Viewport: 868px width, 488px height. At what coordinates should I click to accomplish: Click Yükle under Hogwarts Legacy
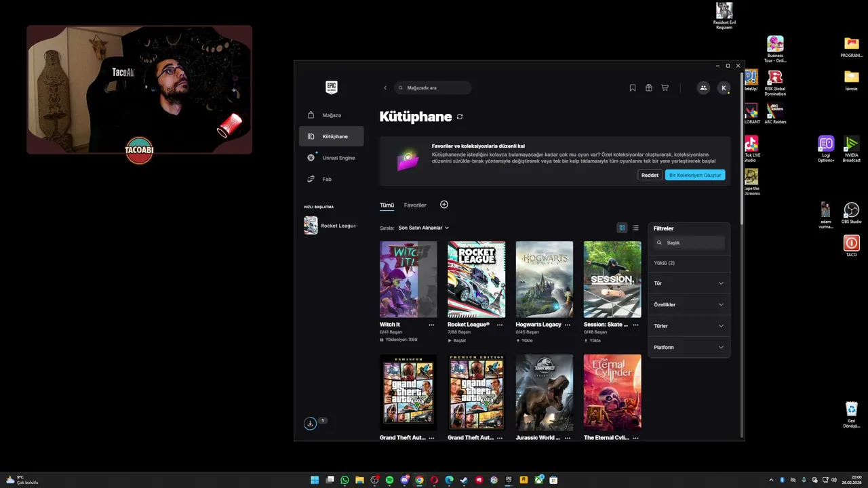tap(525, 340)
